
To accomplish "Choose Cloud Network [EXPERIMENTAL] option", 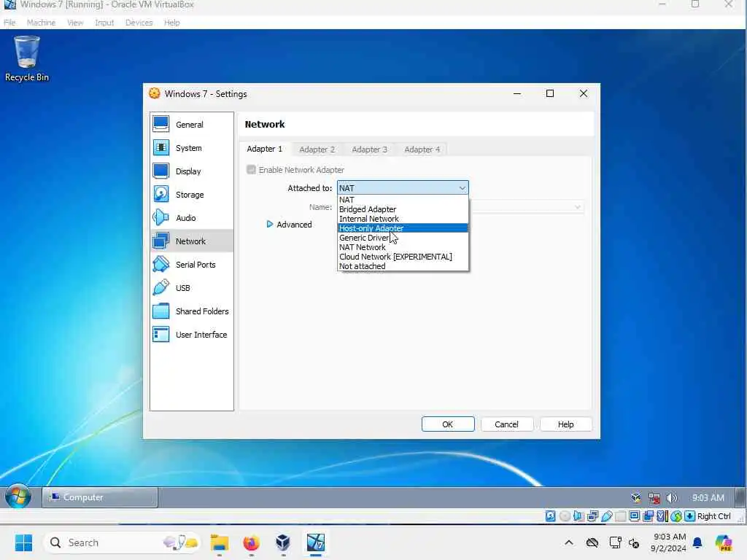I will pyautogui.click(x=403, y=257).
